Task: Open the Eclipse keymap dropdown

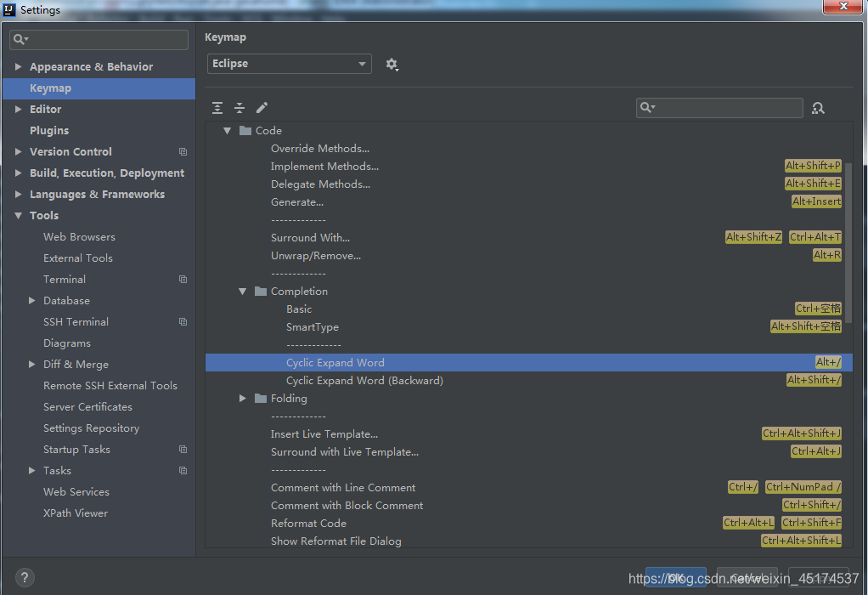Action: coord(290,64)
